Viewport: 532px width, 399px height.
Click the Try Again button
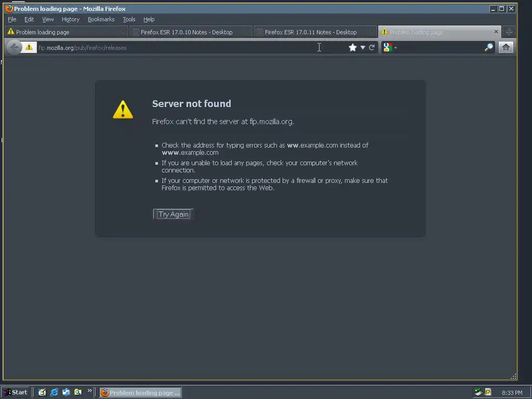(x=174, y=214)
